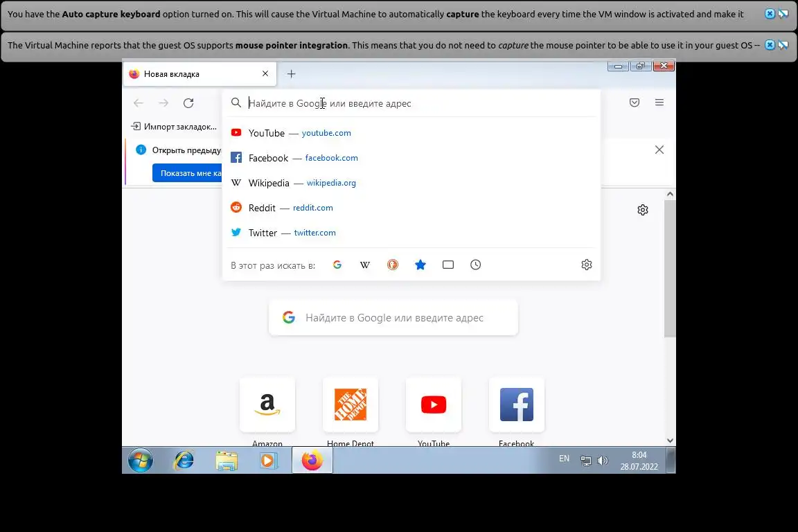The height and width of the screenshot is (532, 798).
Task: Search in open tabs icon
Action: (x=448, y=265)
